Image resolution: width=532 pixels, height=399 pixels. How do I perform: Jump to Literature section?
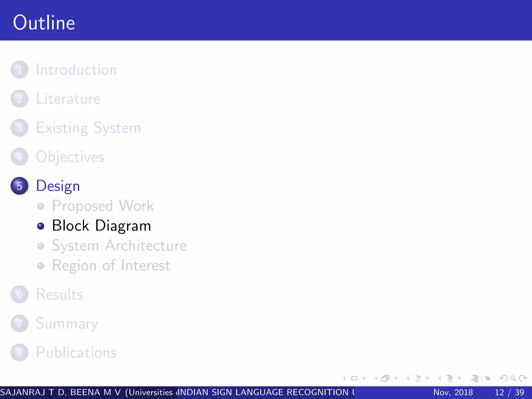click(x=68, y=99)
